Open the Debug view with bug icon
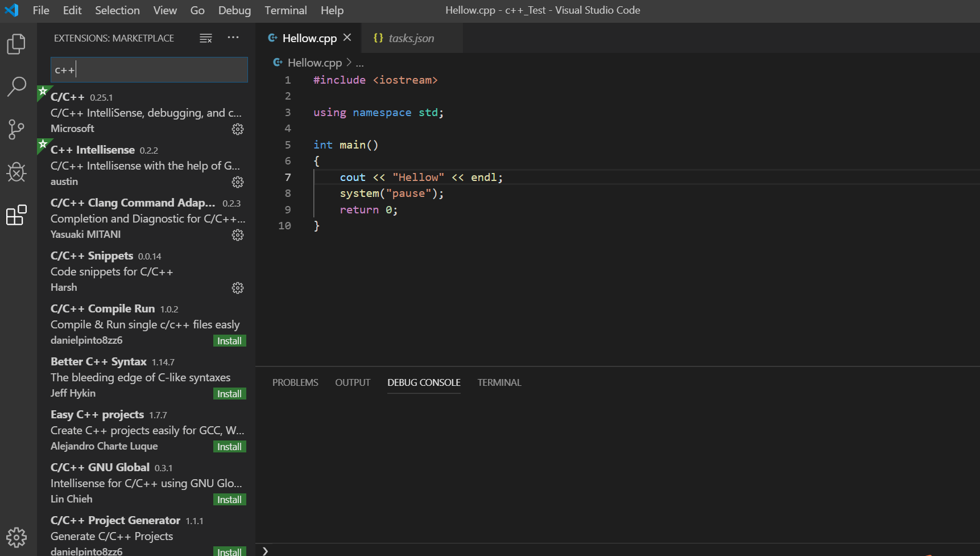Viewport: 980px width, 556px height. [16, 172]
